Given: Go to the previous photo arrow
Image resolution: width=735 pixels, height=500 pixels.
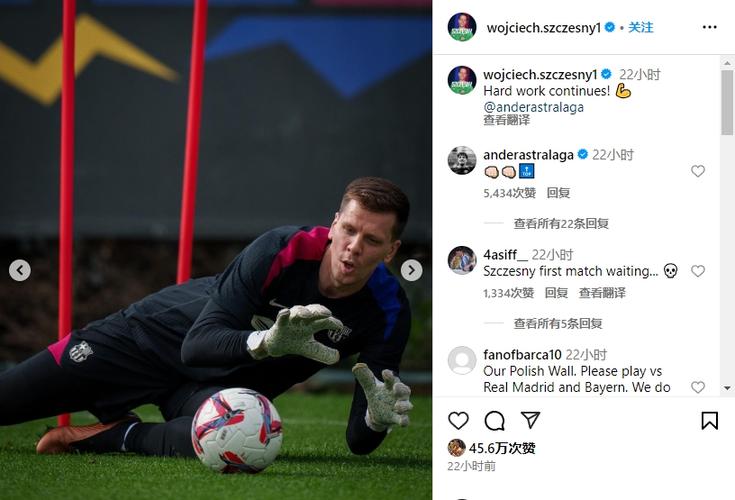Looking at the screenshot, I should (x=20, y=270).
